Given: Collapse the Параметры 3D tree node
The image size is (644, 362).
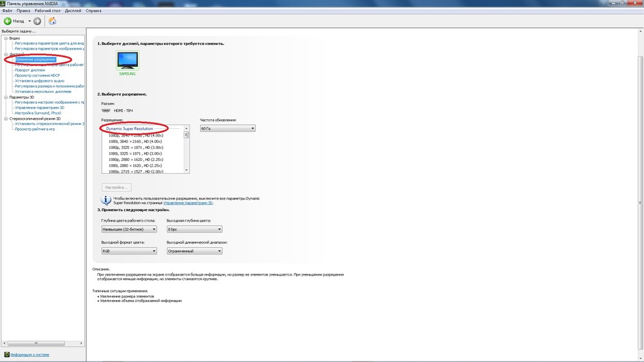Looking at the screenshot, I should pos(6,97).
